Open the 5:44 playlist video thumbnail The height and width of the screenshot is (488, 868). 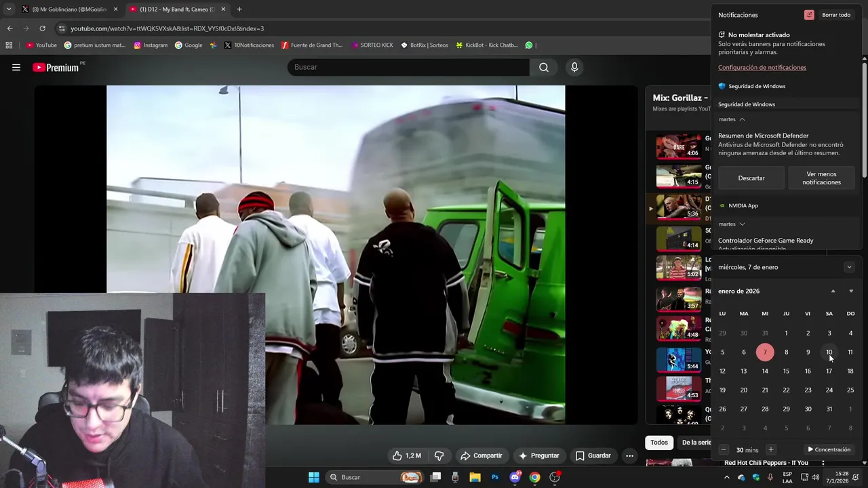678,360
